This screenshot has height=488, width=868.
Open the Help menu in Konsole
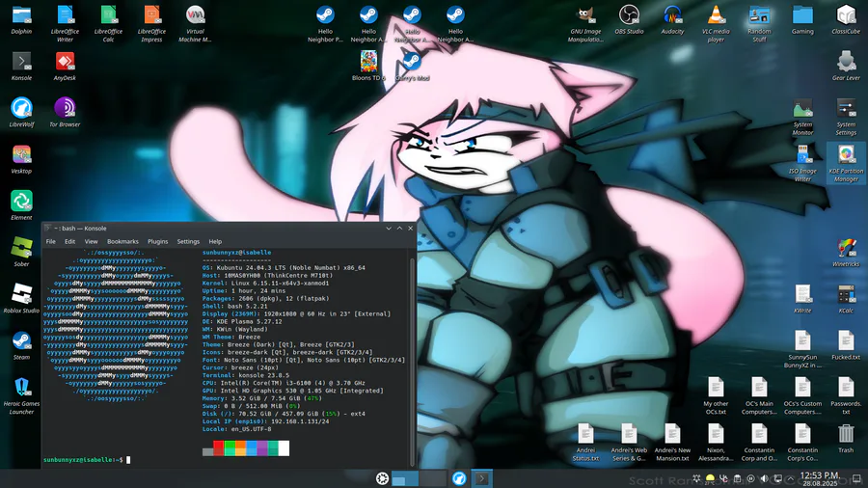click(x=215, y=241)
